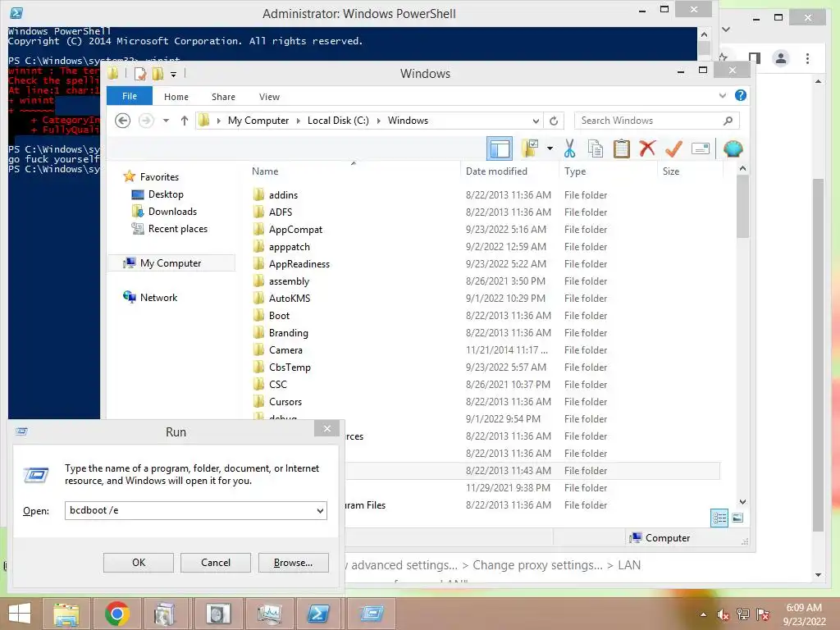Switch to Details view icon

click(x=719, y=518)
